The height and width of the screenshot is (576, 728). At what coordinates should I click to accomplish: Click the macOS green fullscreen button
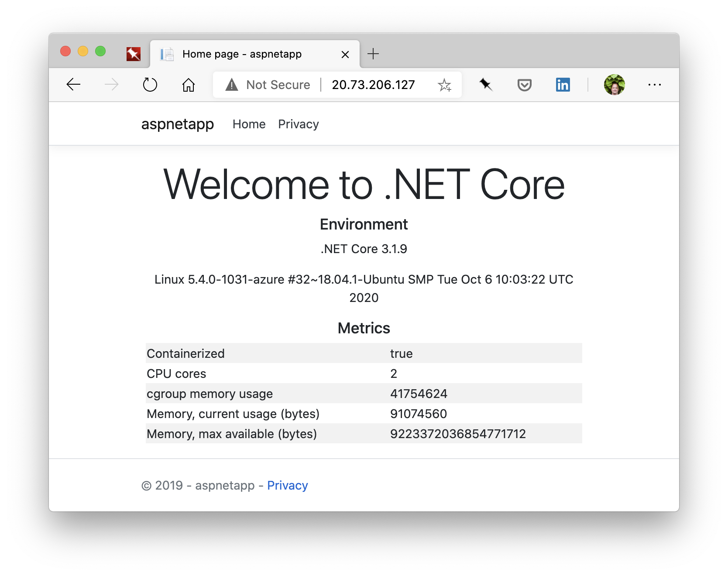point(100,51)
